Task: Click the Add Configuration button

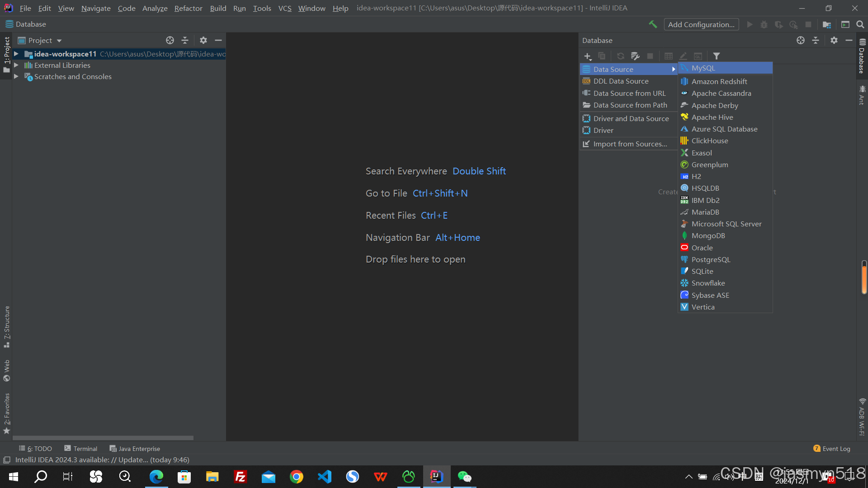Action: coord(701,24)
